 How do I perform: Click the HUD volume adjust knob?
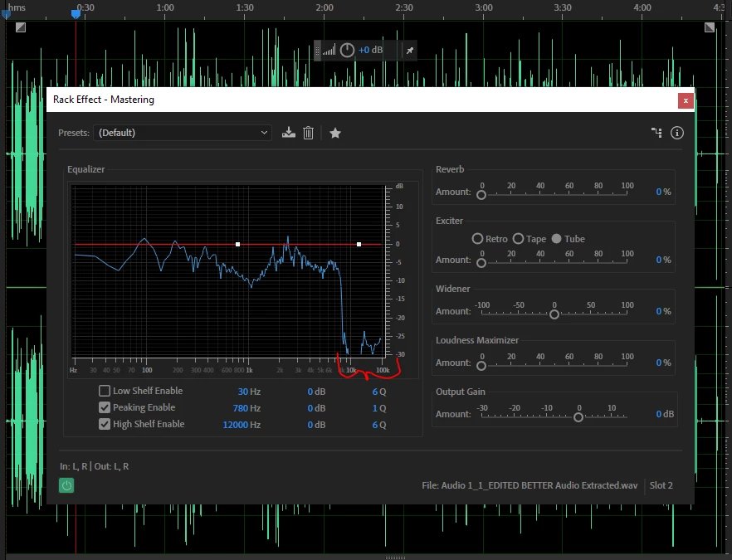point(347,50)
